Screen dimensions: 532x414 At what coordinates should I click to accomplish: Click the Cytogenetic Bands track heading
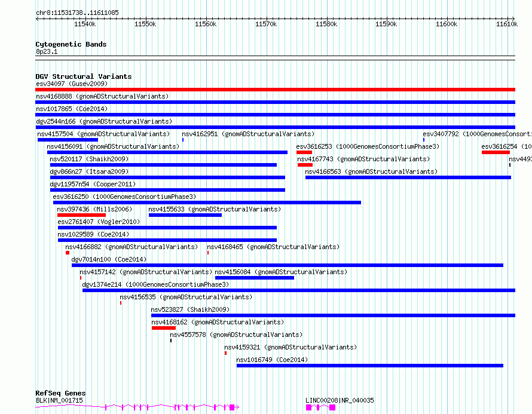point(71,44)
